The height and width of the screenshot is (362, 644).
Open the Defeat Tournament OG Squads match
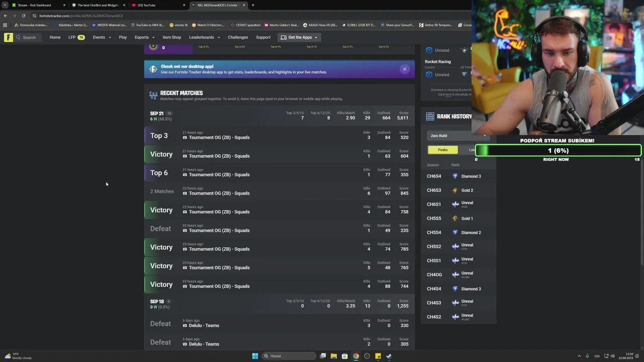[279, 229]
